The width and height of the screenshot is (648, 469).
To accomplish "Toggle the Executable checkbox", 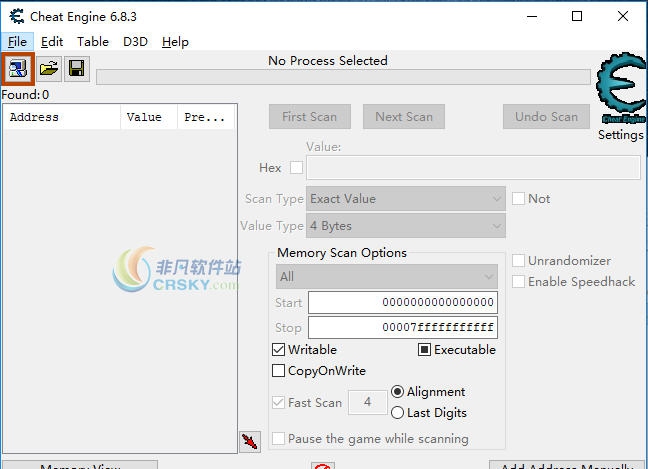I will pyautogui.click(x=424, y=350).
